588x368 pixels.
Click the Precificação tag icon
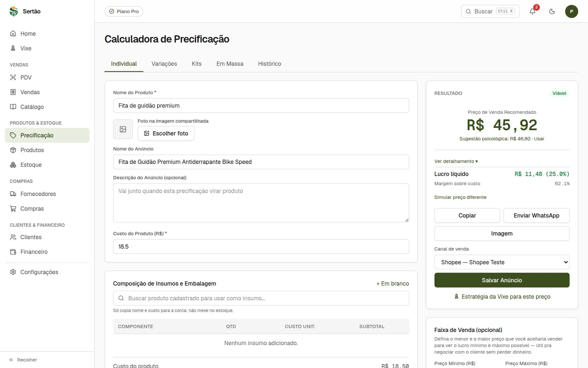[x=13, y=135]
